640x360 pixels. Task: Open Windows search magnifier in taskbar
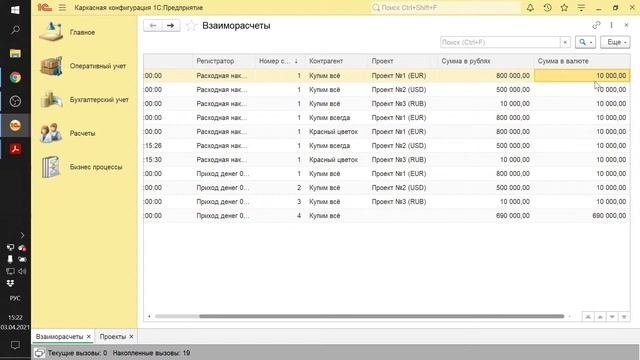15,30
